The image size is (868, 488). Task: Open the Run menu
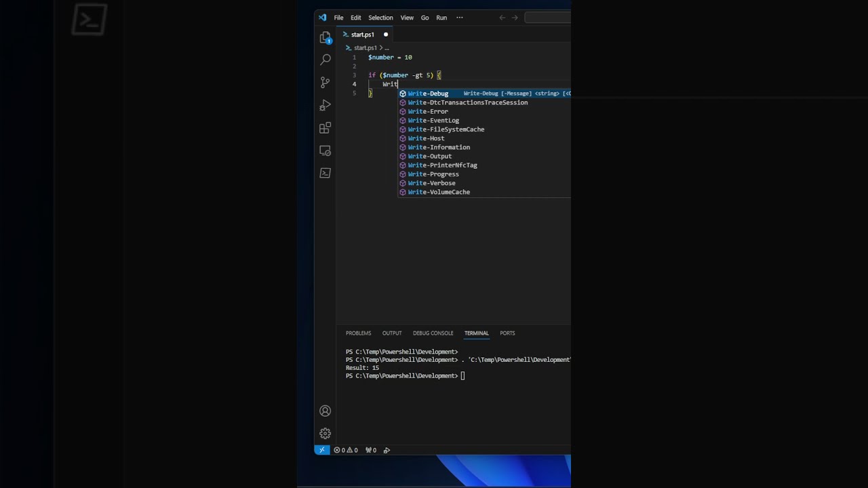[441, 18]
